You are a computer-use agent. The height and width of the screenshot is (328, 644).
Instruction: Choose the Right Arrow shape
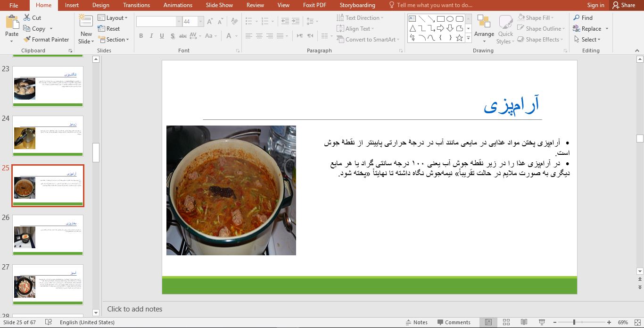[441, 28]
